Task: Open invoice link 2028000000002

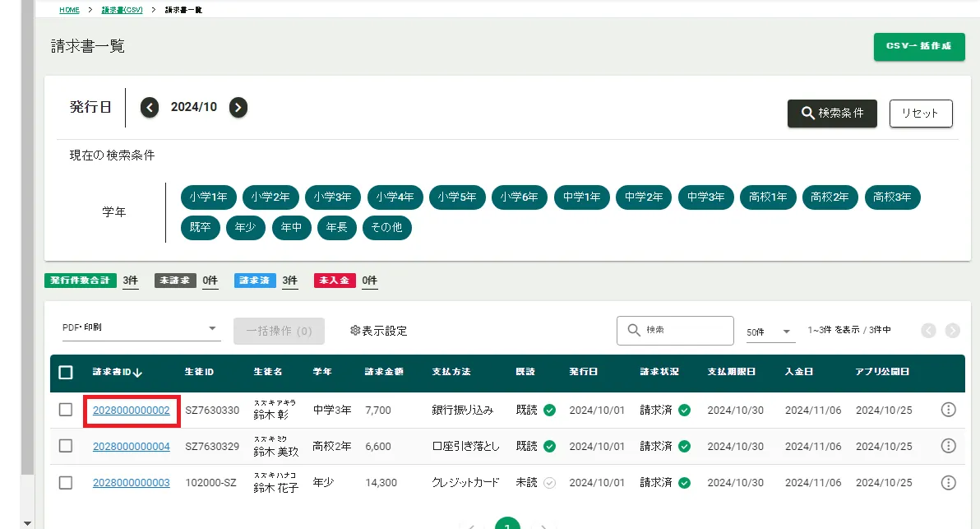Action: 132,411
